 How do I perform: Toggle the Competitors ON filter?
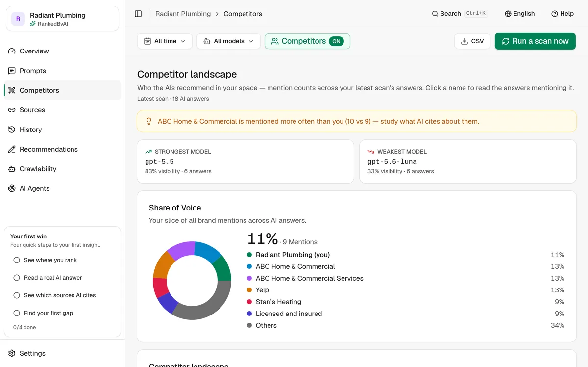click(307, 41)
